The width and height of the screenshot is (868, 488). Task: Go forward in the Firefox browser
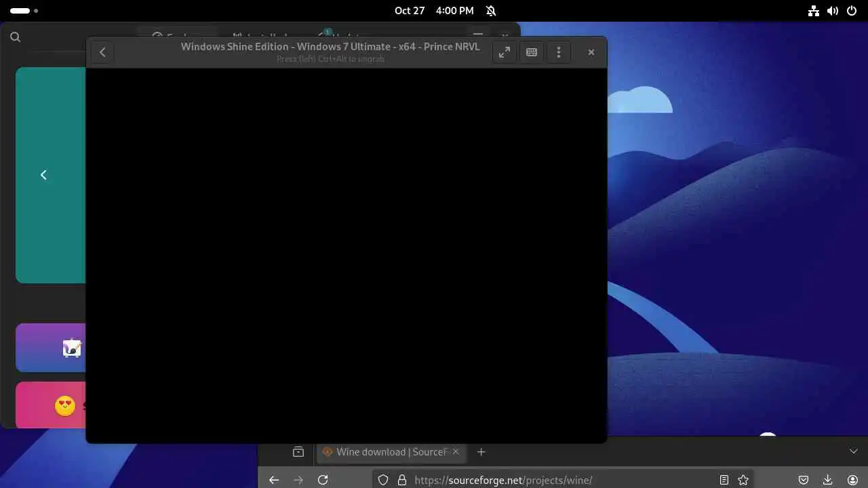298,480
